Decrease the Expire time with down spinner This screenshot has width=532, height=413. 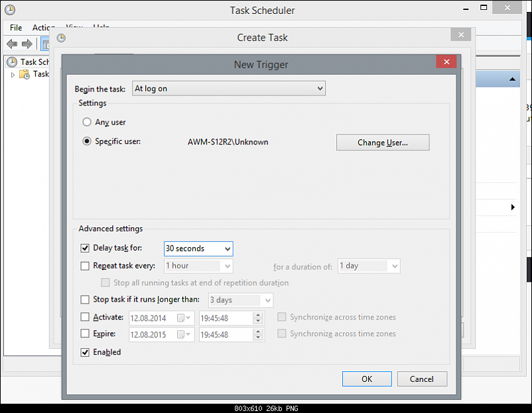(258, 337)
